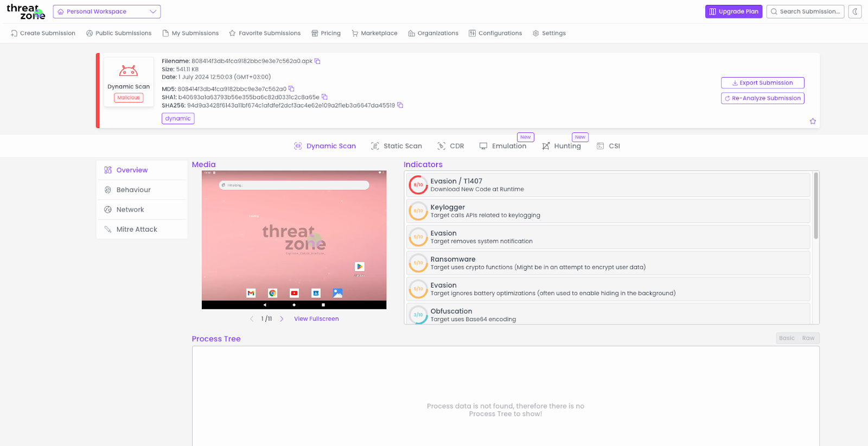
Task: Switch to the CSI tab
Action: (608, 146)
